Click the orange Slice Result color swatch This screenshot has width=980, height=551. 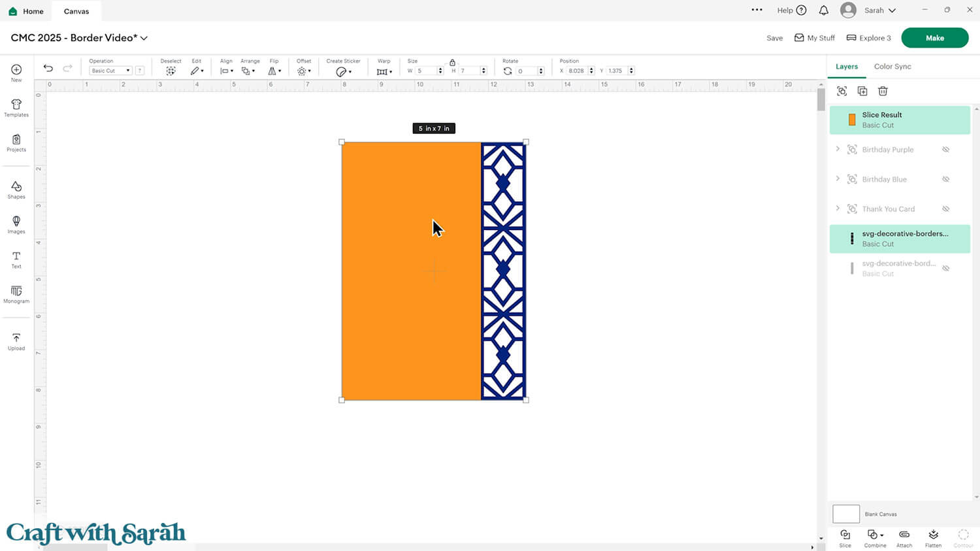[x=852, y=120]
